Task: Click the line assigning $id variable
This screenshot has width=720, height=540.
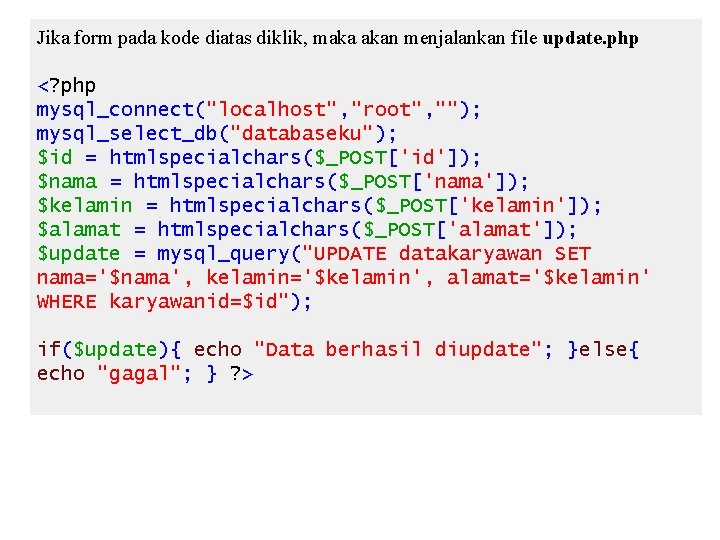Action: [258, 158]
